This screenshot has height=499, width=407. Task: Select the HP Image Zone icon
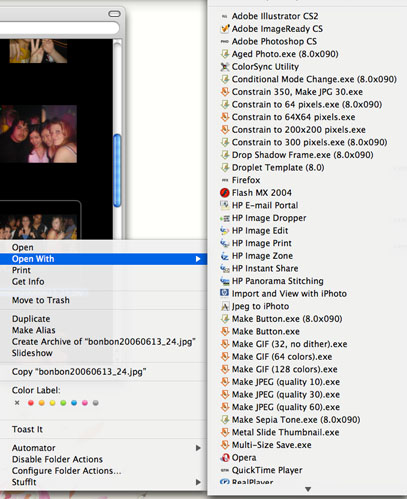(225, 256)
